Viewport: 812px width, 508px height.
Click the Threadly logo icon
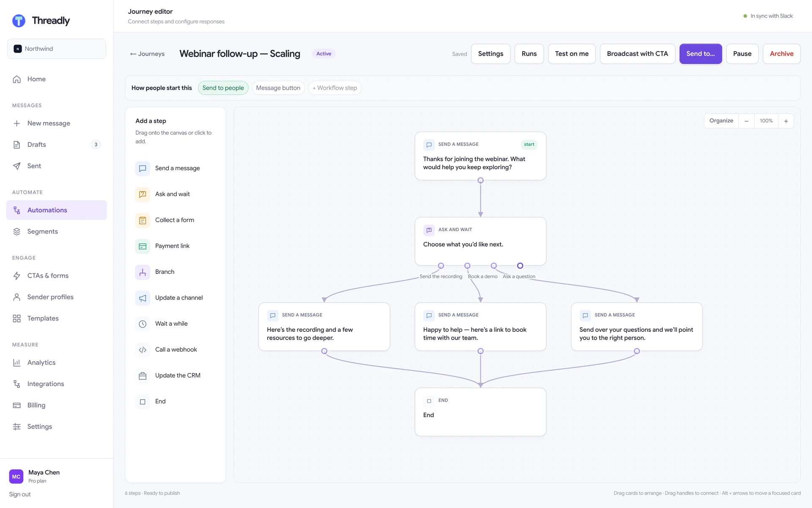coord(19,20)
